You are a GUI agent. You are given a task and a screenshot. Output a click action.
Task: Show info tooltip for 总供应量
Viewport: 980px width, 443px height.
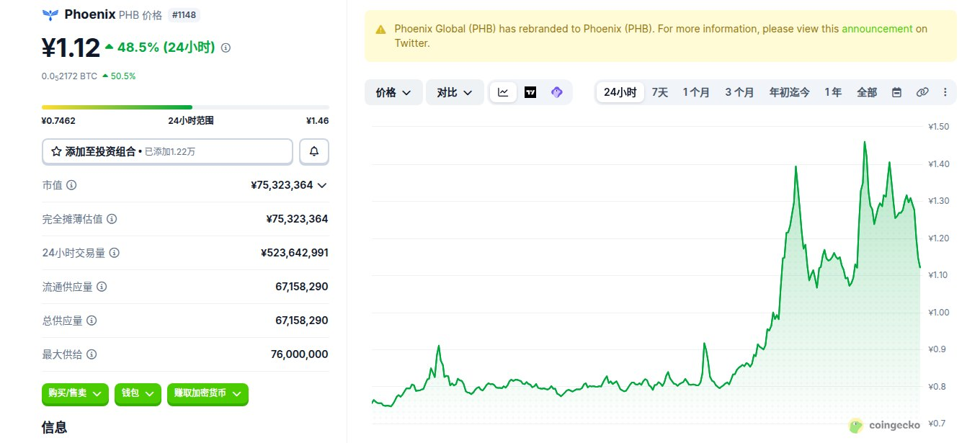(92, 321)
